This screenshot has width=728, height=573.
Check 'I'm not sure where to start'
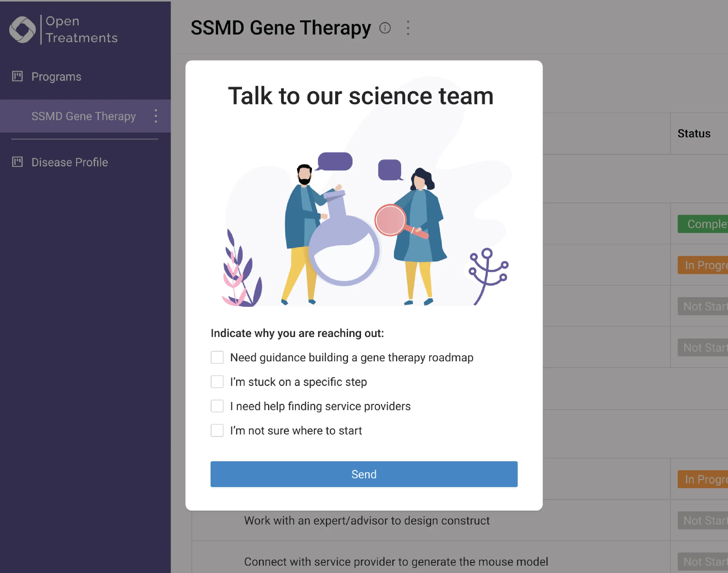(x=217, y=430)
